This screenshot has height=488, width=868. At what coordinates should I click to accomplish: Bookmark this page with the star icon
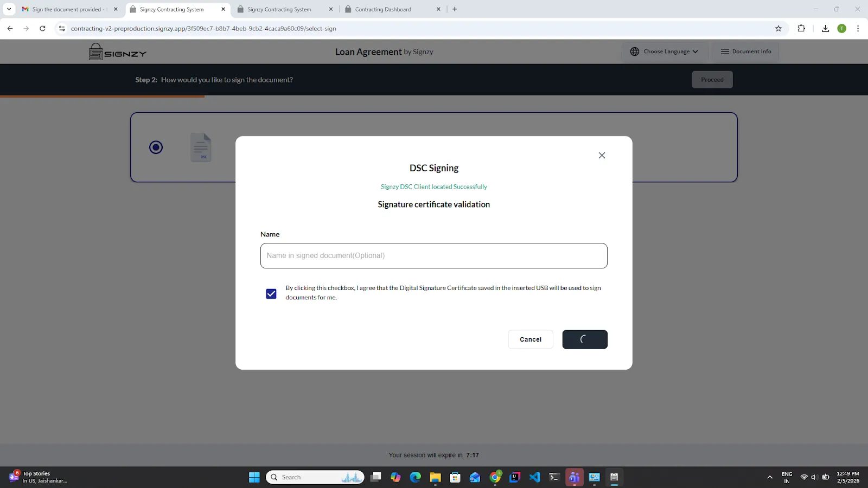click(x=778, y=29)
